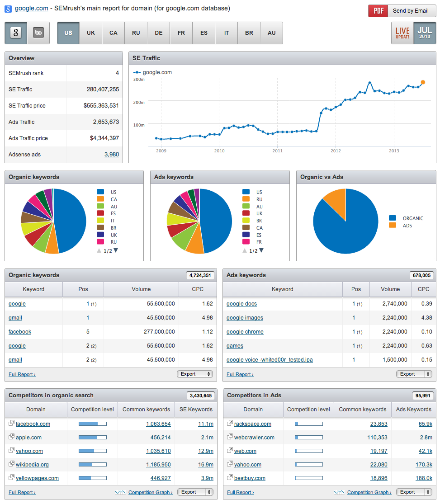Image resolution: width=440 pixels, height=504 pixels.
Task: Go to next page of Organic keywords legend
Action: tap(116, 250)
